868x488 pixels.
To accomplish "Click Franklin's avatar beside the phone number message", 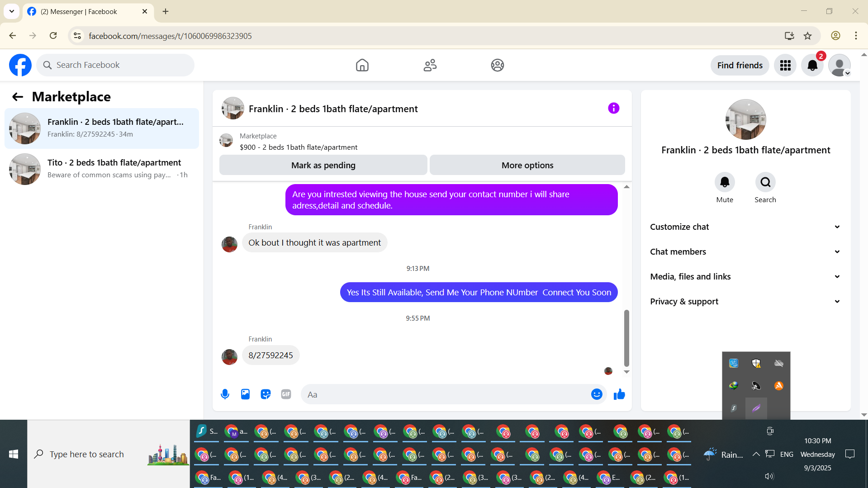I will pos(229,357).
